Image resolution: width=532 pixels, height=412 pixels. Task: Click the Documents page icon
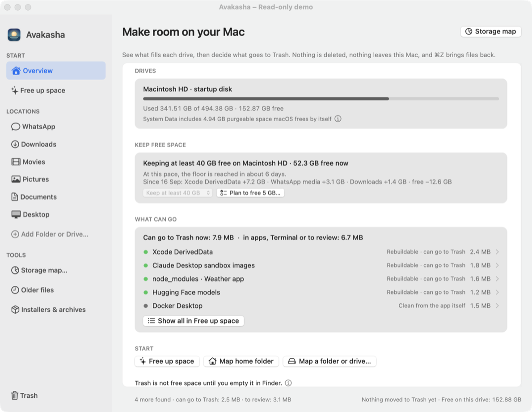point(15,197)
